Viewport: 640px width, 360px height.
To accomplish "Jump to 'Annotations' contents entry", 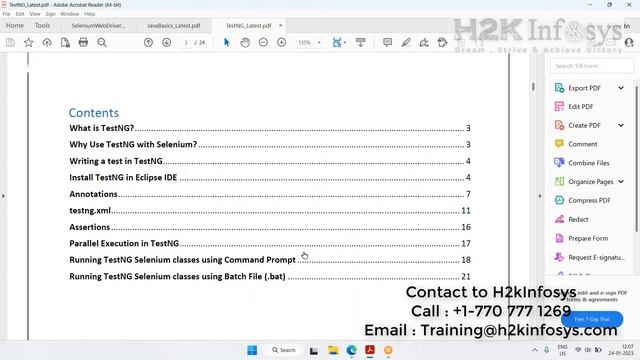I will (x=269, y=194).
